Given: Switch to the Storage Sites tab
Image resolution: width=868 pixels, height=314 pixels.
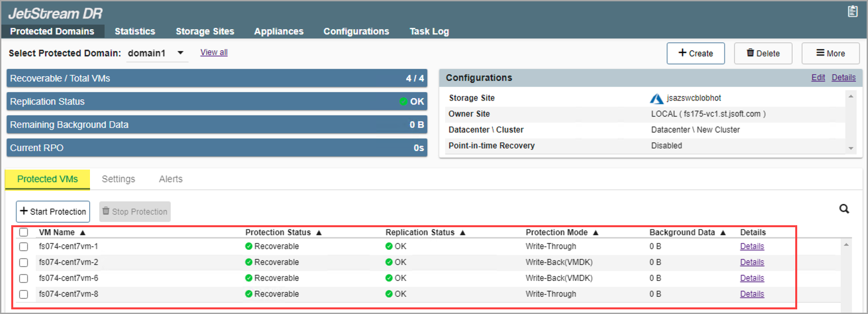Looking at the screenshot, I should coord(204,31).
